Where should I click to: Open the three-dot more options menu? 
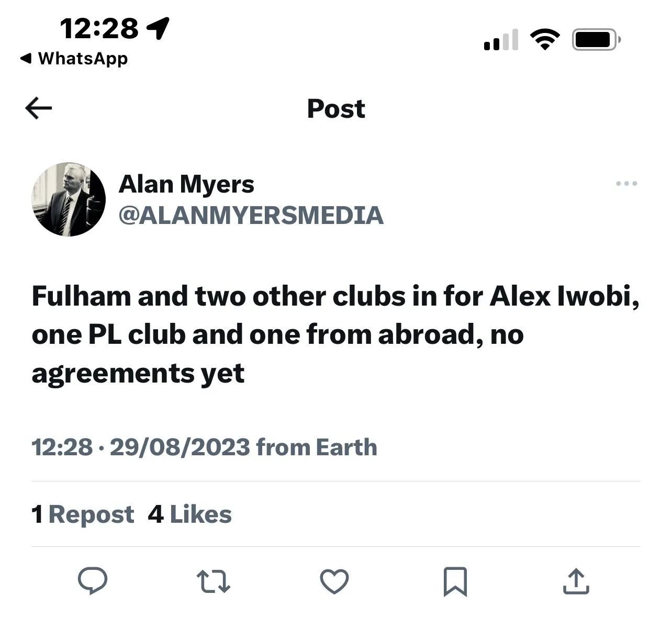tap(626, 184)
